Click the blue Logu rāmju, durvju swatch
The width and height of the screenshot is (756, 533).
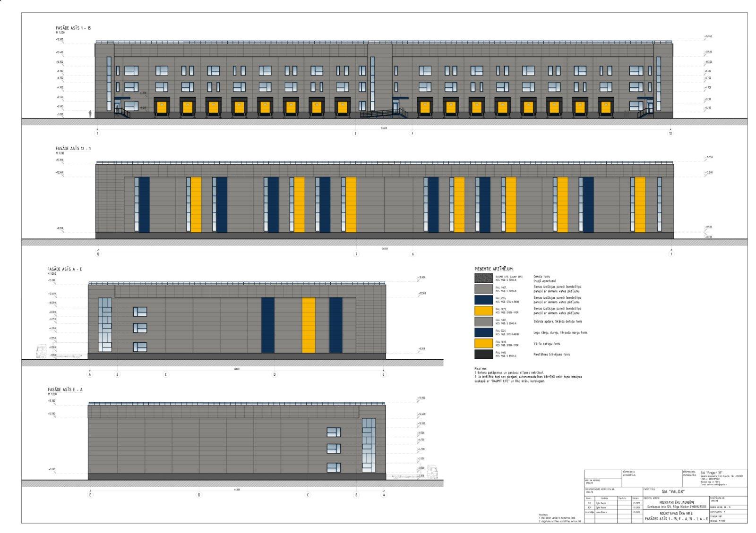coord(483,332)
